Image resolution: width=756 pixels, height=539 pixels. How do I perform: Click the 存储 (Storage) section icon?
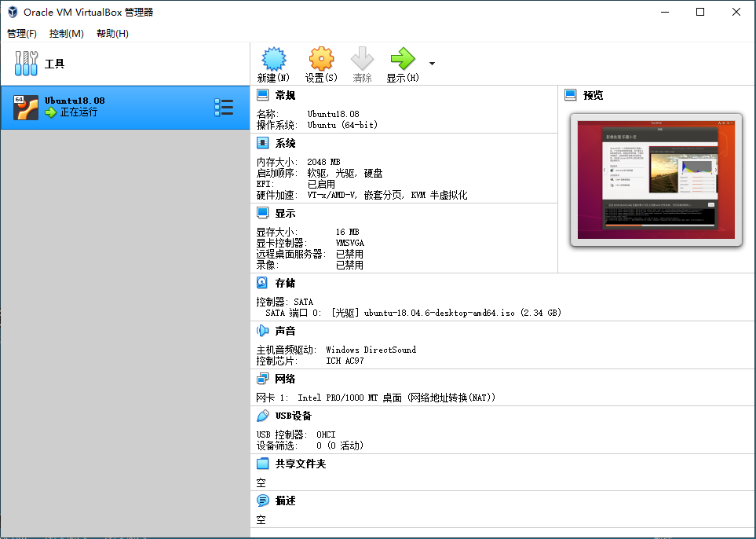coord(262,283)
